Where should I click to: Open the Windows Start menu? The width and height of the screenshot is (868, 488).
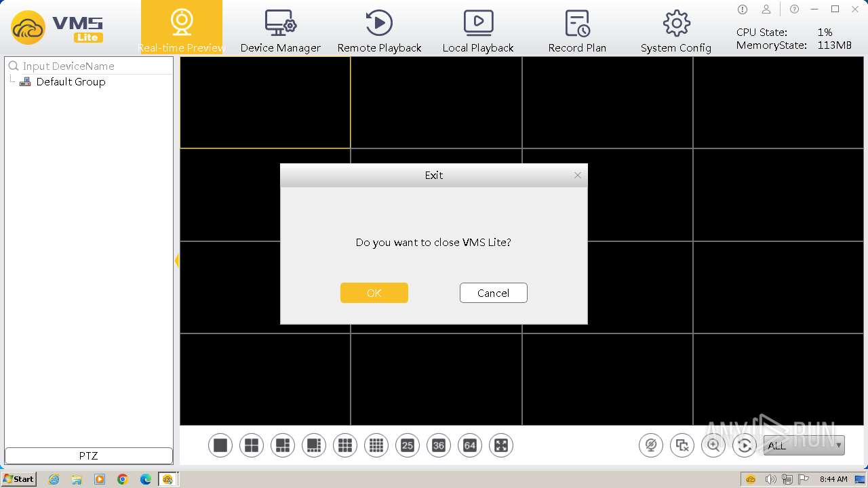point(18,479)
